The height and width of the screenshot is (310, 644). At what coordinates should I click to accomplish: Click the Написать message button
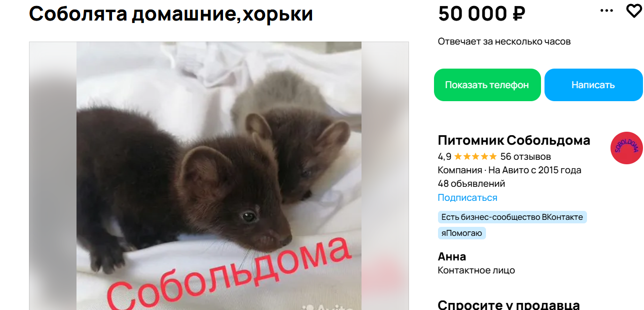click(593, 85)
